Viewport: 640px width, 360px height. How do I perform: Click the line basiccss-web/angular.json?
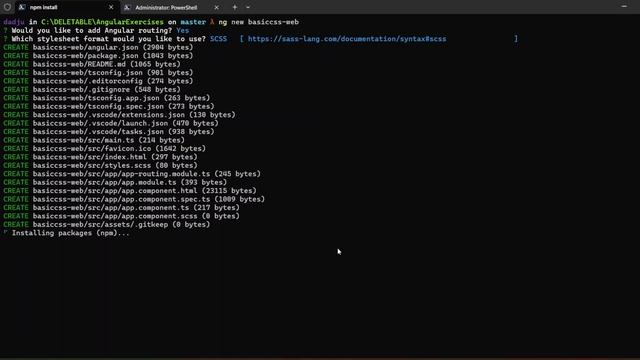coord(98,47)
